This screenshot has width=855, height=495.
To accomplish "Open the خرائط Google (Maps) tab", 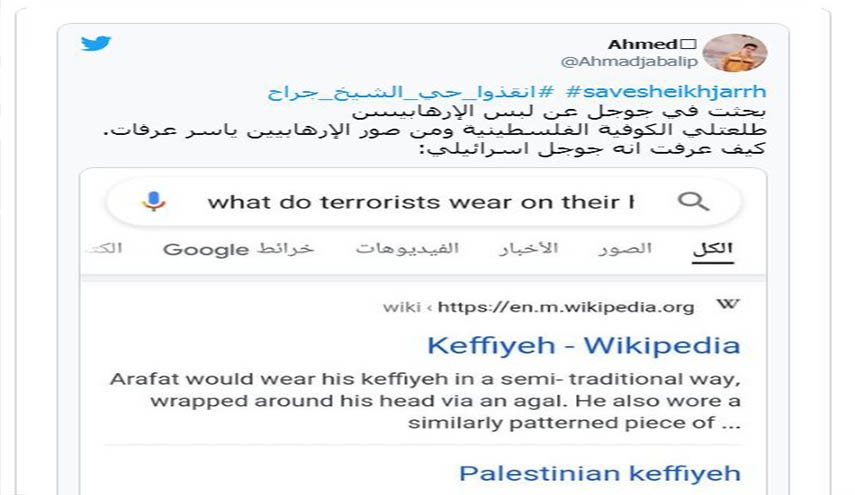I will 238,249.
